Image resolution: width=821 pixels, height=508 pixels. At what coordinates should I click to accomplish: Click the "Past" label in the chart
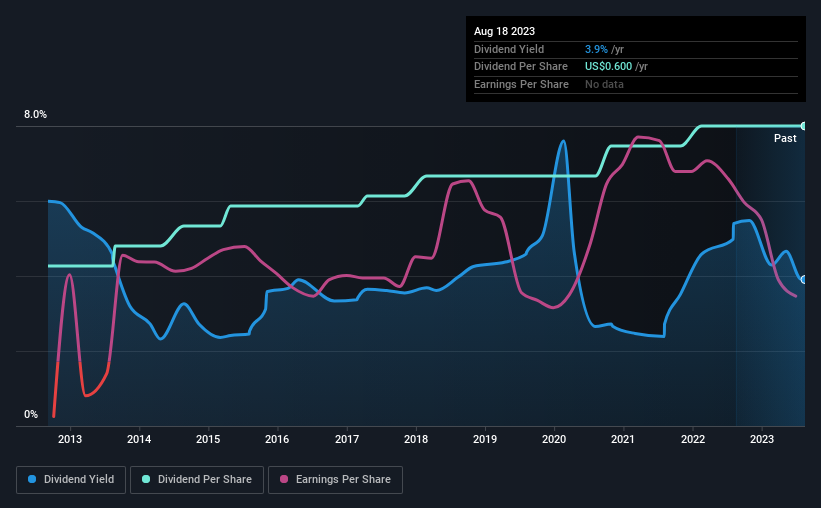[785, 139]
